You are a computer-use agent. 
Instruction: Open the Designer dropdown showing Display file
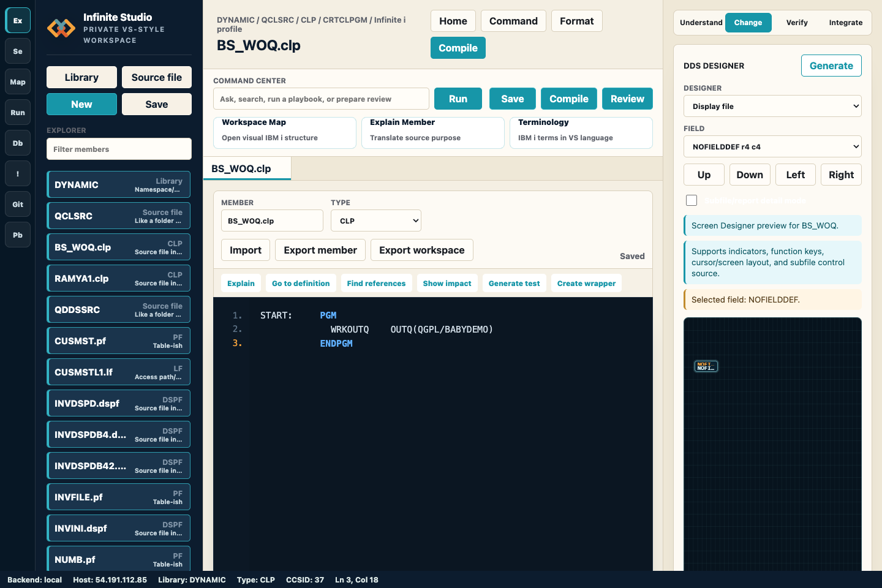tap(772, 106)
